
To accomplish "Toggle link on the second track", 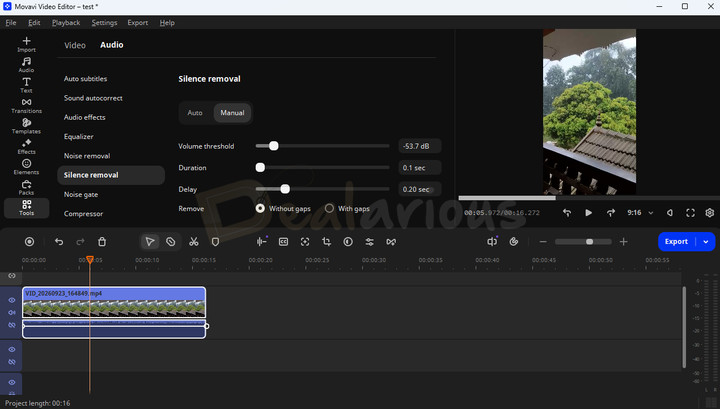I will (12, 362).
